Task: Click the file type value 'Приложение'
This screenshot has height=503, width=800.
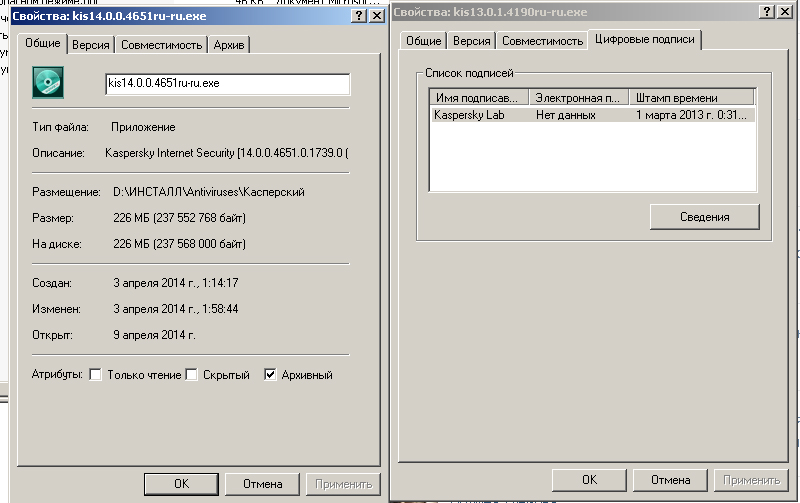Action: (x=143, y=127)
